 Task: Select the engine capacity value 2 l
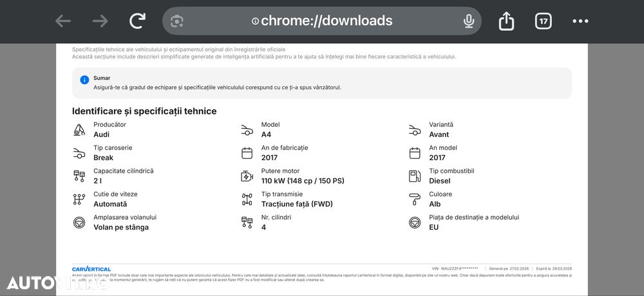tap(97, 181)
